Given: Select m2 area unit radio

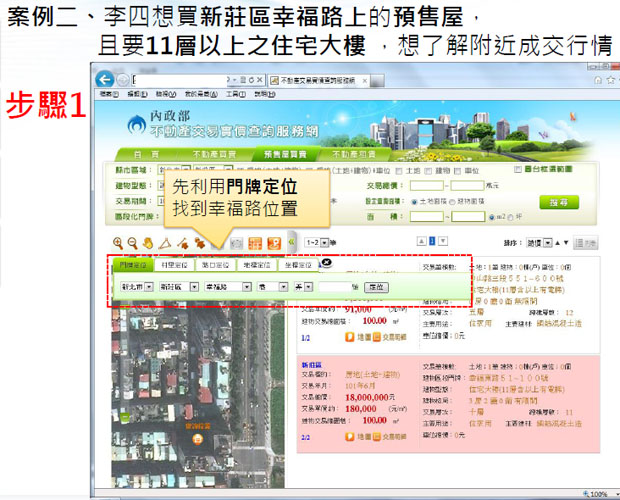Looking at the screenshot, I should [492, 217].
